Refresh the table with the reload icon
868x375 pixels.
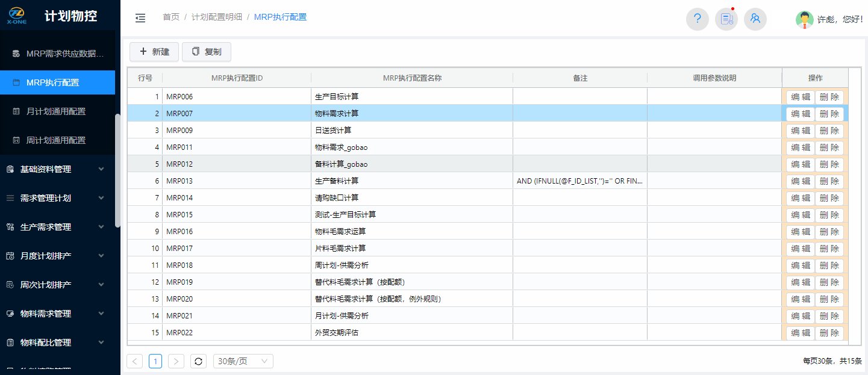click(x=199, y=361)
